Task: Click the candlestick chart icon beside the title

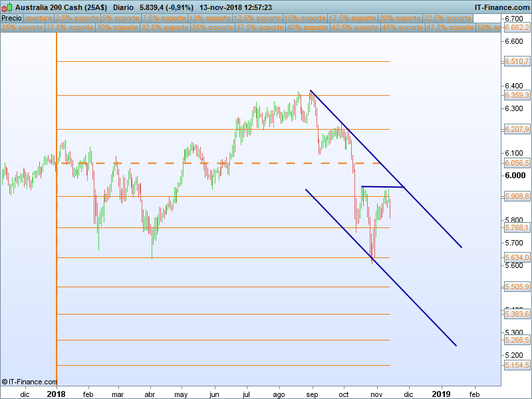Action: pos(7,7)
